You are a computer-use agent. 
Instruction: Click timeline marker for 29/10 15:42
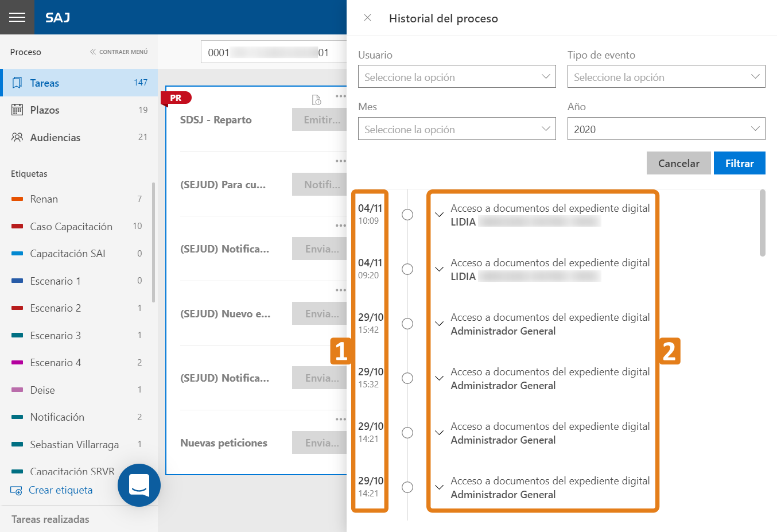click(x=407, y=324)
